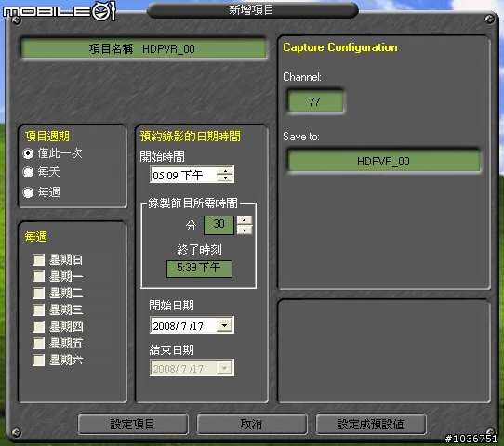
Task: Click the 錄製節目所需時間 group label
Action: click(x=192, y=203)
